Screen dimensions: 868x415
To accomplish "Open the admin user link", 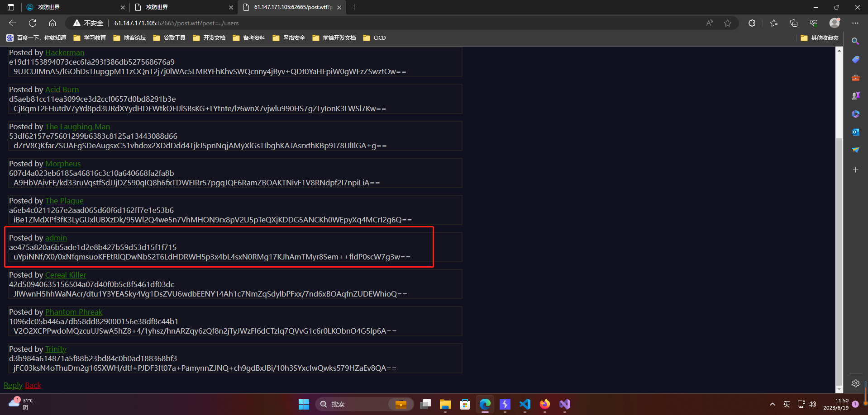I will (56, 238).
